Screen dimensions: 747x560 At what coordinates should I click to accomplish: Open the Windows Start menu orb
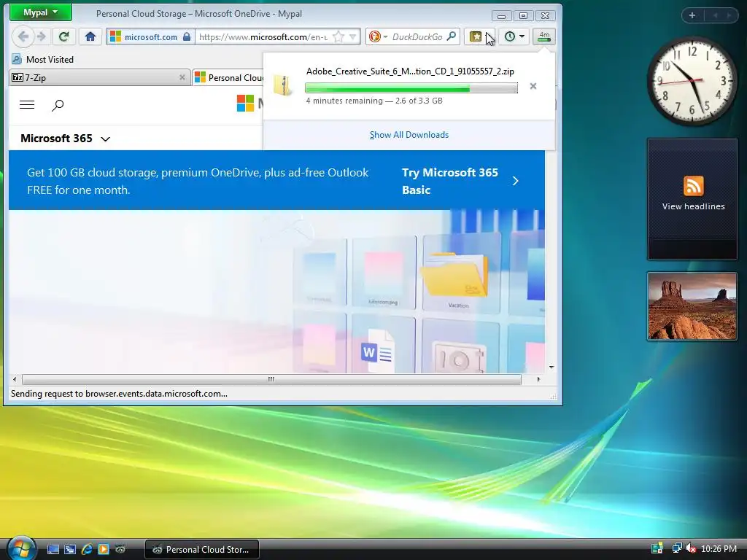pyautogui.click(x=20, y=548)
